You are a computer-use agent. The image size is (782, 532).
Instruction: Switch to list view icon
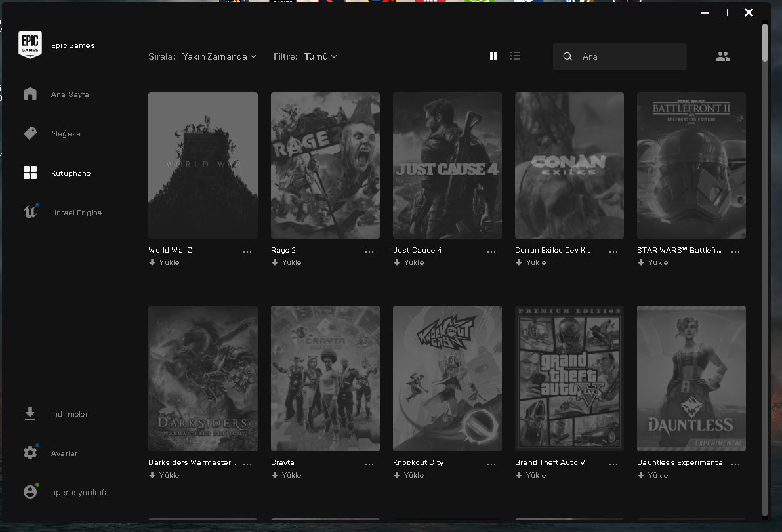tap(516, 56)
